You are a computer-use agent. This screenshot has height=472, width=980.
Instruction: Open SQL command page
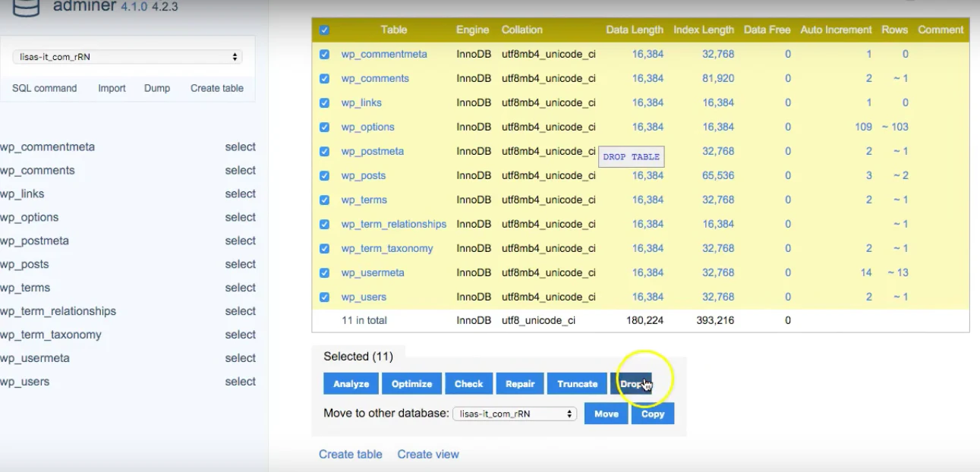(x=44, y=88)
